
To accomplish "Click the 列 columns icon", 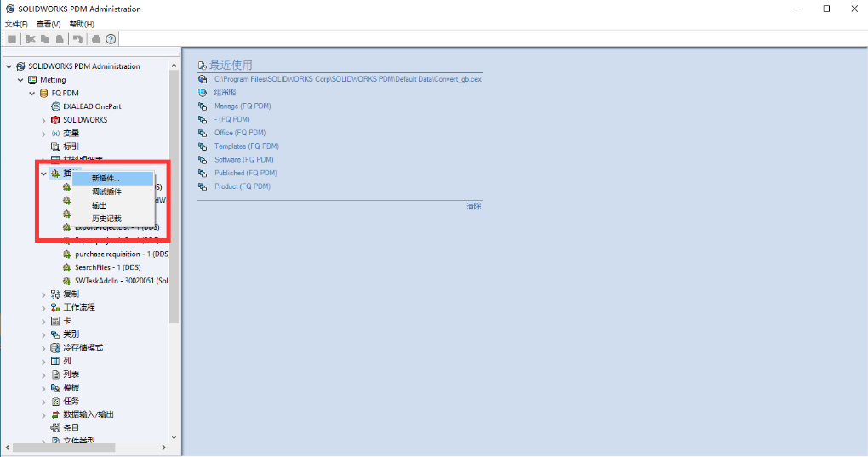I will (55, 361).
